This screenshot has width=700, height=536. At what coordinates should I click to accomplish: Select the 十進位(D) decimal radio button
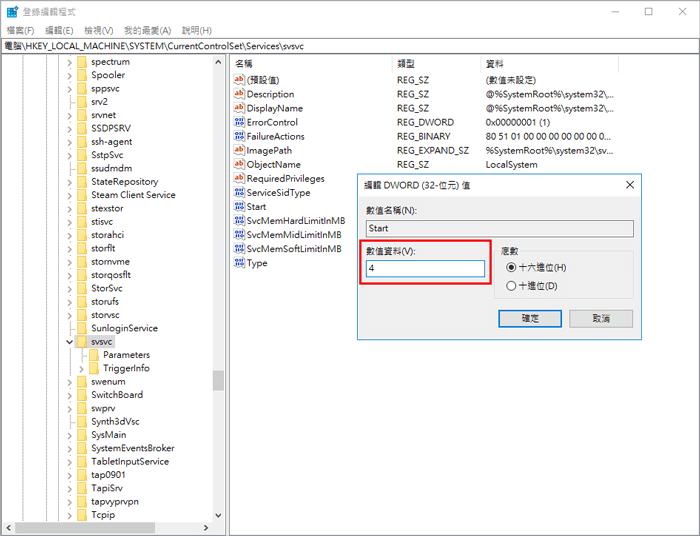tap(511, 286)
